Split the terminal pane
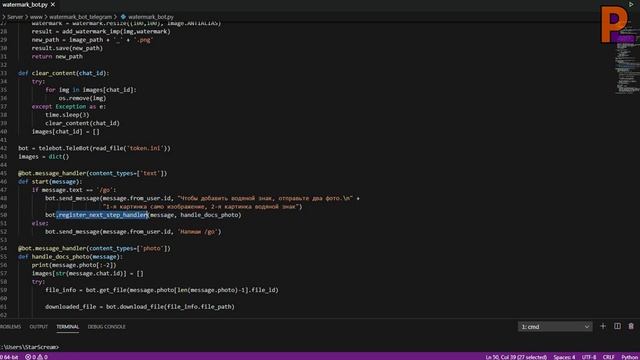The height and width of the screenshot is (360, 640). click(617, 326)
